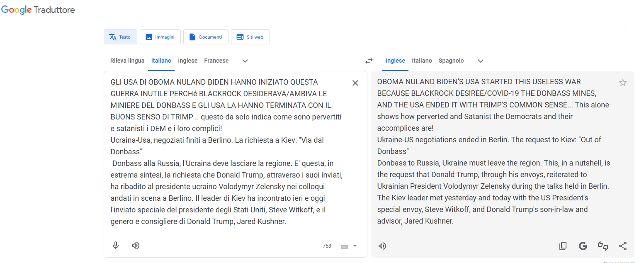Screen dimensions: 644x263
Task: Expand the target language list chevron
Action: pos(480,61)
